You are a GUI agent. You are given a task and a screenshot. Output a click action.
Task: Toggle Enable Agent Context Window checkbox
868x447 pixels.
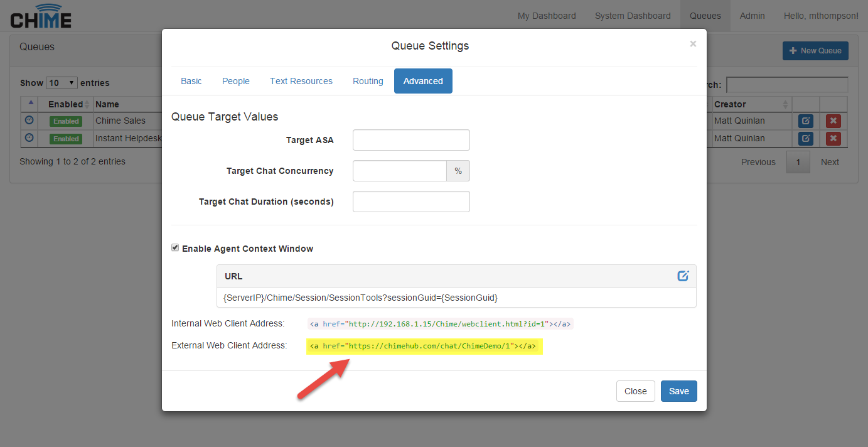[175, 248]
